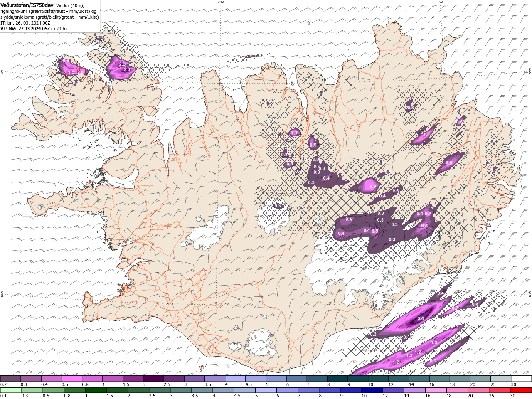Pick the snow legend swatch between 2 and 2.5
532x399 pixels.
(x=153, y=379)
